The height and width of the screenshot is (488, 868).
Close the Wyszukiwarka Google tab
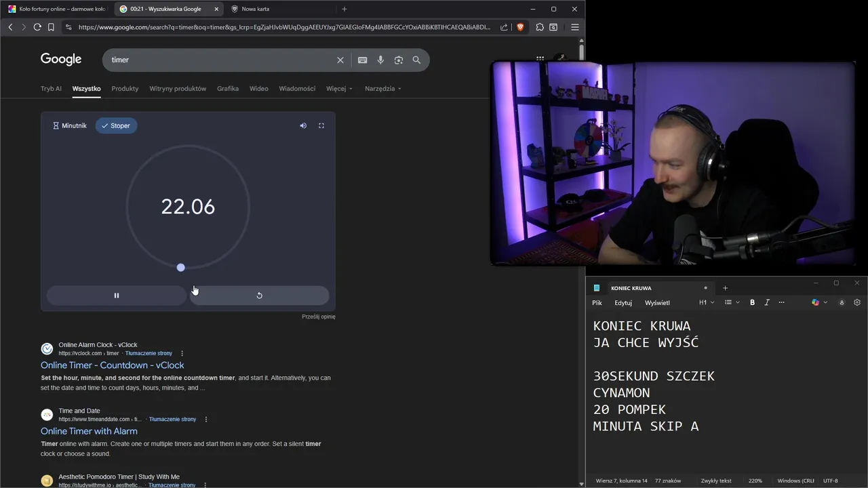[216, 9]
